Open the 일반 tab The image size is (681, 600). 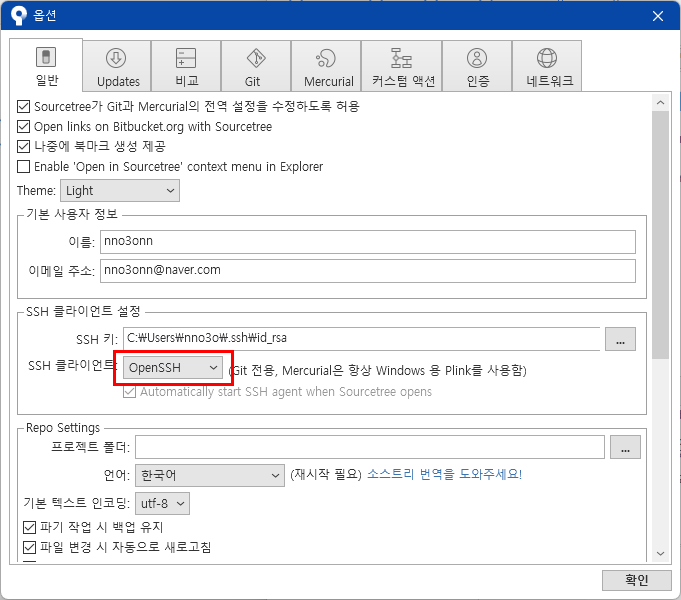46,65
